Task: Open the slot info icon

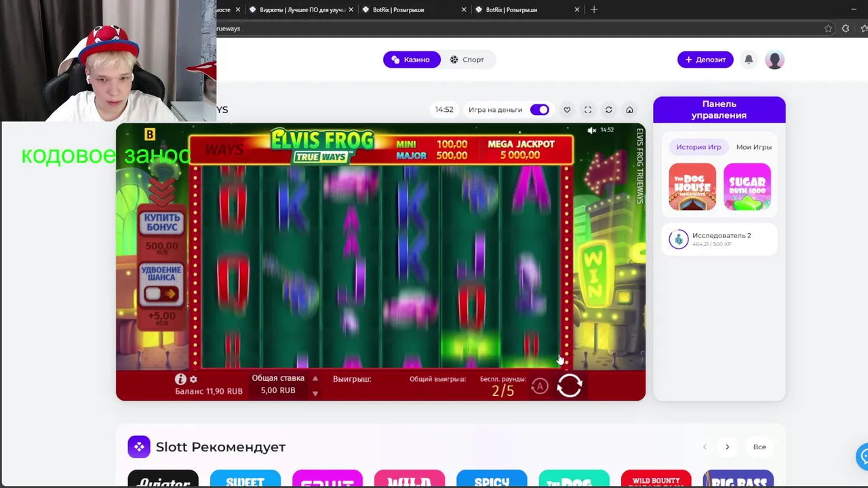Action: pyautogui.click(x=180, y=380)
